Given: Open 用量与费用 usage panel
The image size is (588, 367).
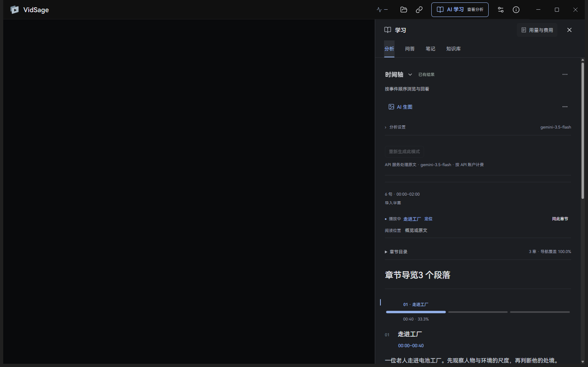Looking at the screenshot, I should coord(537,30).
